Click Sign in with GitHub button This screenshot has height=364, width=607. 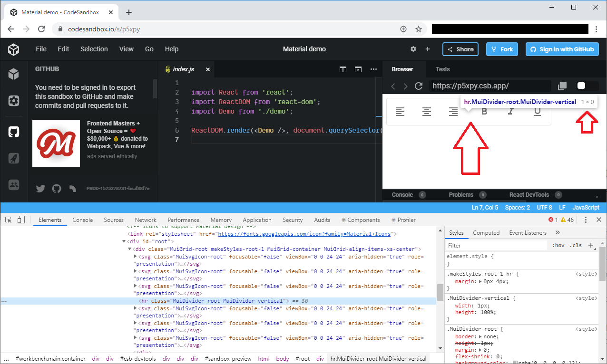tap(562, 49)
